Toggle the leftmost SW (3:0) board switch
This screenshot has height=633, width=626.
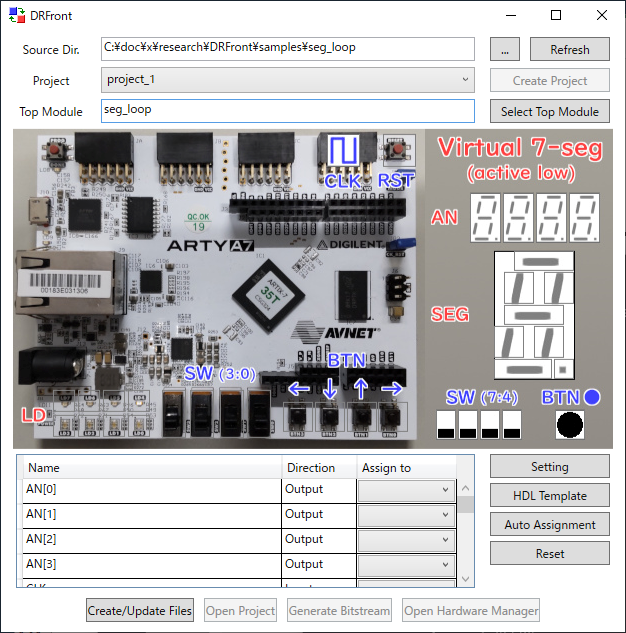point(174,411)
